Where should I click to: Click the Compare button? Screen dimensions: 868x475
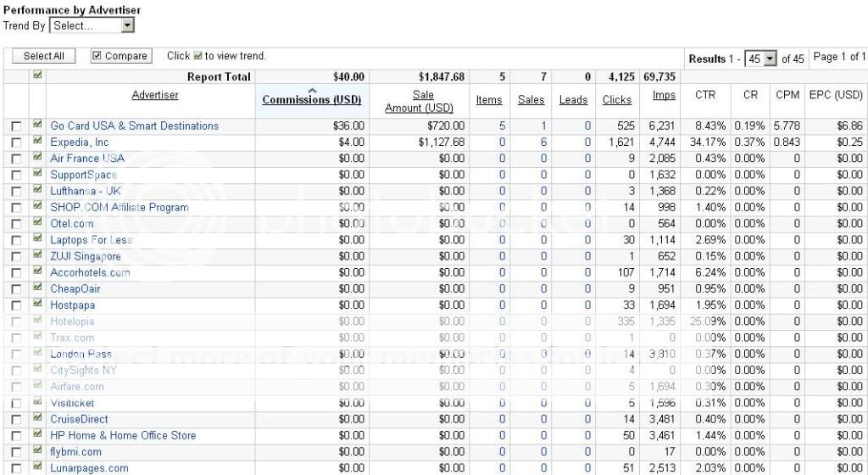point(121,56)
